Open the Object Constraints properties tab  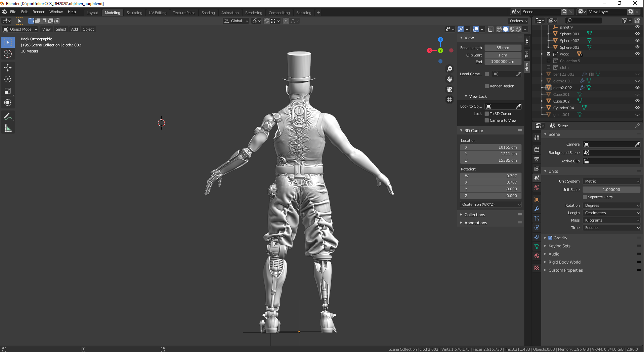(x=537, y=237)
